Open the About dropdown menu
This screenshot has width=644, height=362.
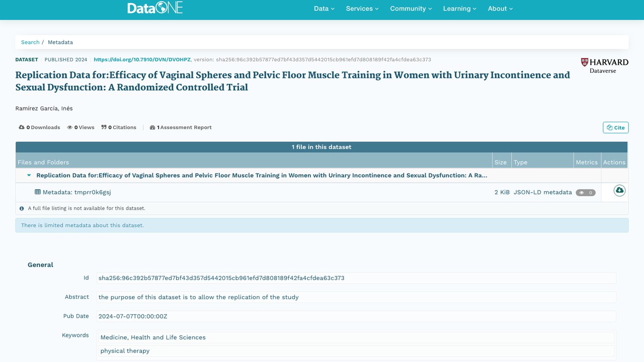pos(500,9)
